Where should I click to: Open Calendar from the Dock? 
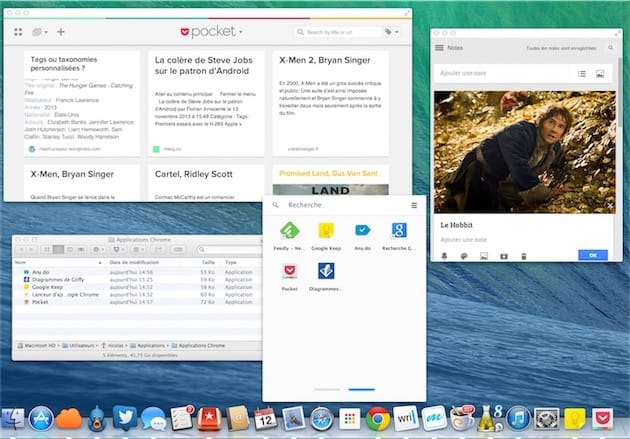[x=265, y=419]
